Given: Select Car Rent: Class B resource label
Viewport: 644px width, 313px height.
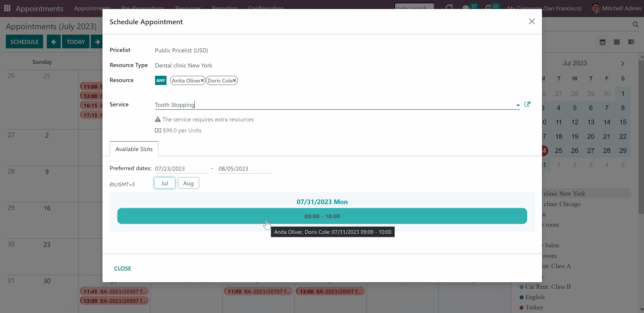Looking at the screenshot, I should 548,287.
